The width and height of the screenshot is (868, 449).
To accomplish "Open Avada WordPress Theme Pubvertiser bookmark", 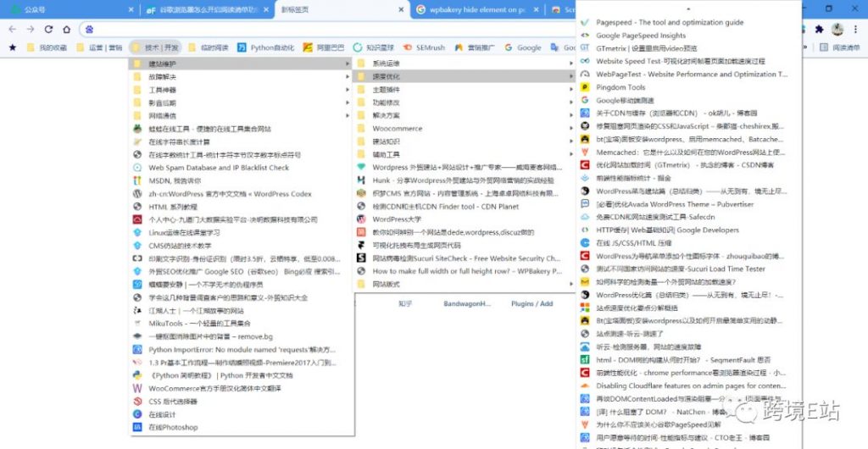I will pyautogui.click(x=689, y=204).
